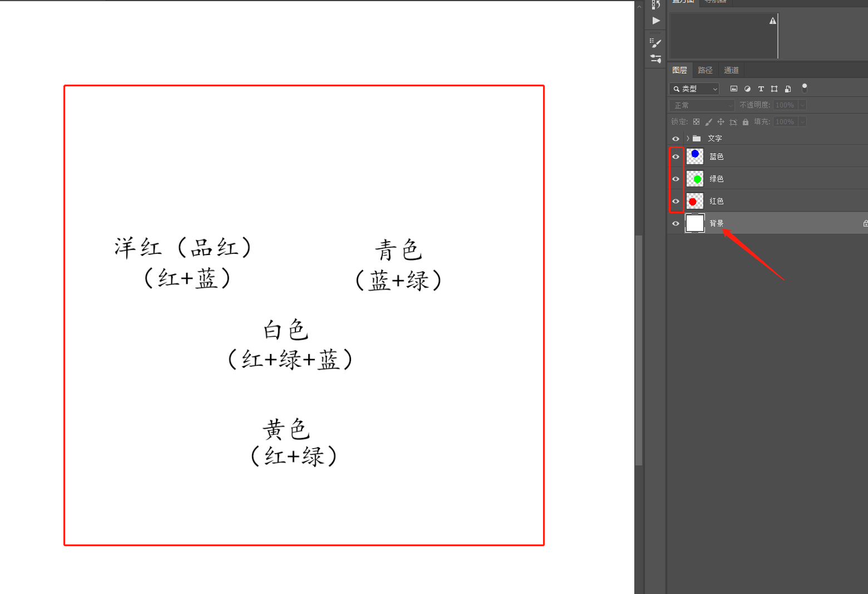Screen dimensions: 868x594
Task: Click the 不透明度 percentage field
Action: click(x=785, y=105)
